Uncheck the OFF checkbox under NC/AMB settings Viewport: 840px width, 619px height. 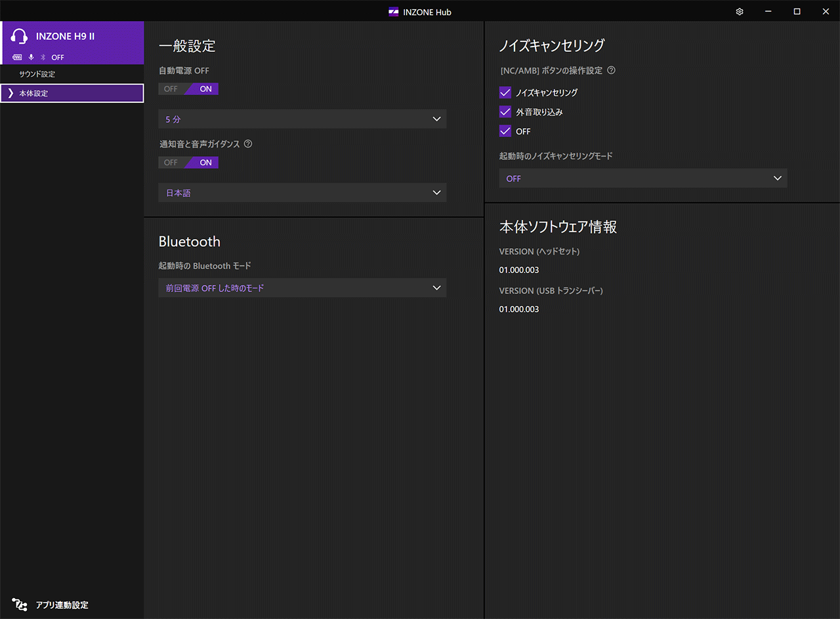point(505,131)
